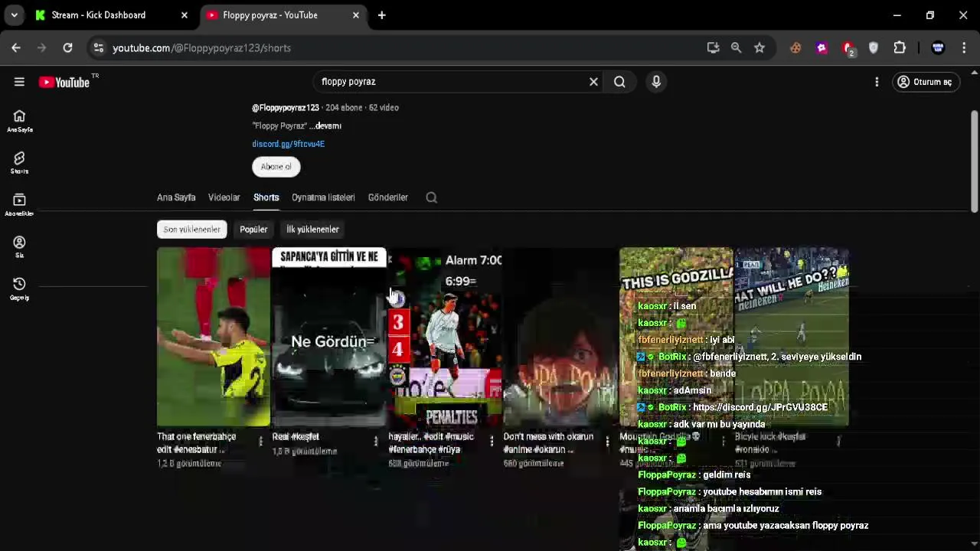Open Shorts in the left sidebar
The image size is (980, 551).
[x=19, y=162]
